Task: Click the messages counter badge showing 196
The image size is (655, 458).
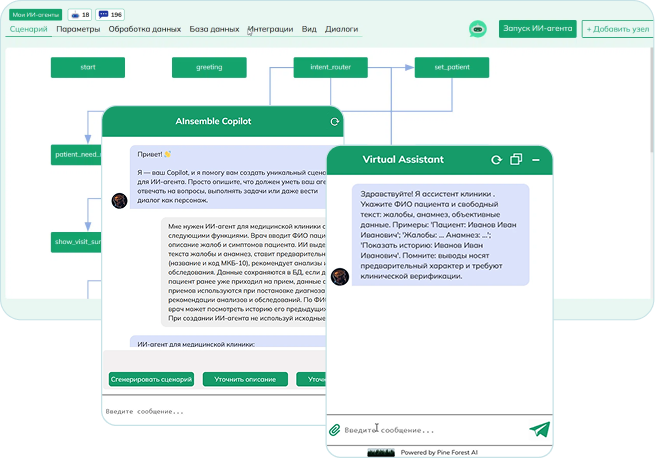Action: coord(111,15)
